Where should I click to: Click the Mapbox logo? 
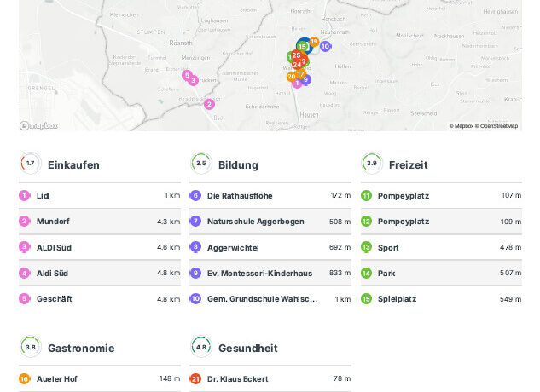39,125
